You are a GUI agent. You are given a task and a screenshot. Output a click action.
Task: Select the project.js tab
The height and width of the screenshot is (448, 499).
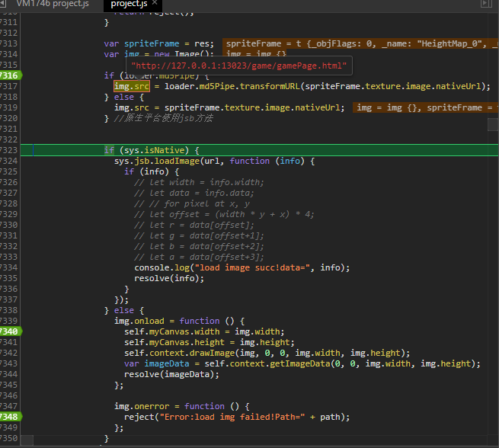point(129,4)
